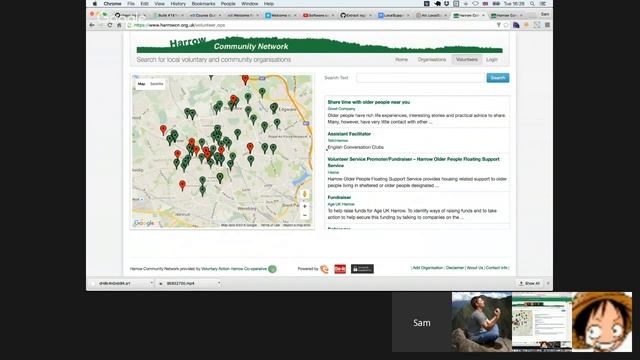Open the People menu
The width and height of the screenshot is (640, 360).
228,4
